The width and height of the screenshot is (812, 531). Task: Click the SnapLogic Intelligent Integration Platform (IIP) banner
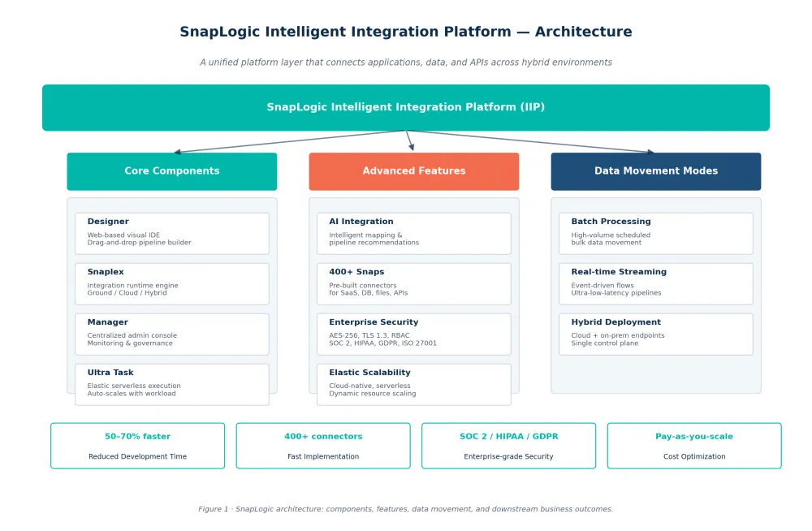tap(406, 107)
